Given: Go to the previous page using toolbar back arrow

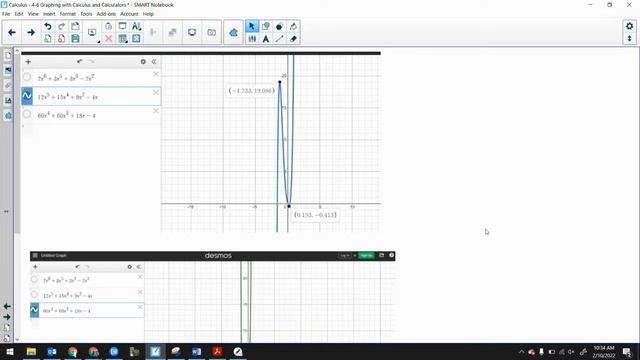Looking at the screenshot, I should point(12,32).
